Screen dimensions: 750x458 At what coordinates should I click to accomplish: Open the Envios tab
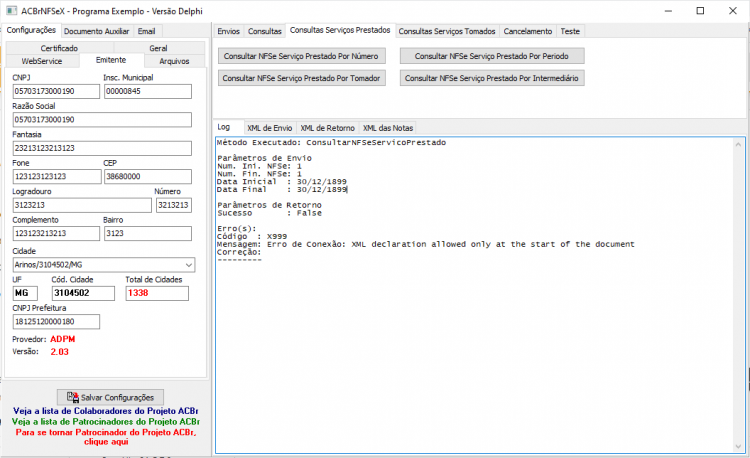click(228, 31)
